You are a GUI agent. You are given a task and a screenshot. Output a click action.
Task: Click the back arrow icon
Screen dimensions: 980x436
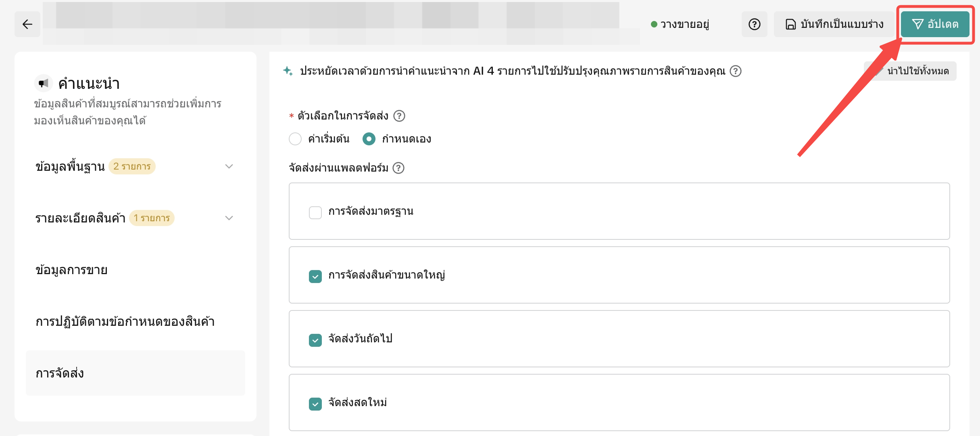pyautogui.click(x=27, y=24)
